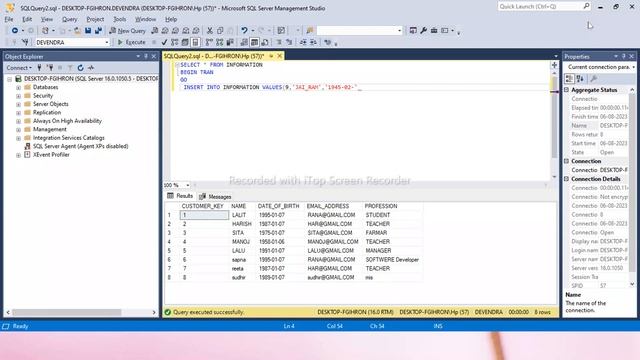Click the split editor icon above scrollbar

click(x=554, y=65)
